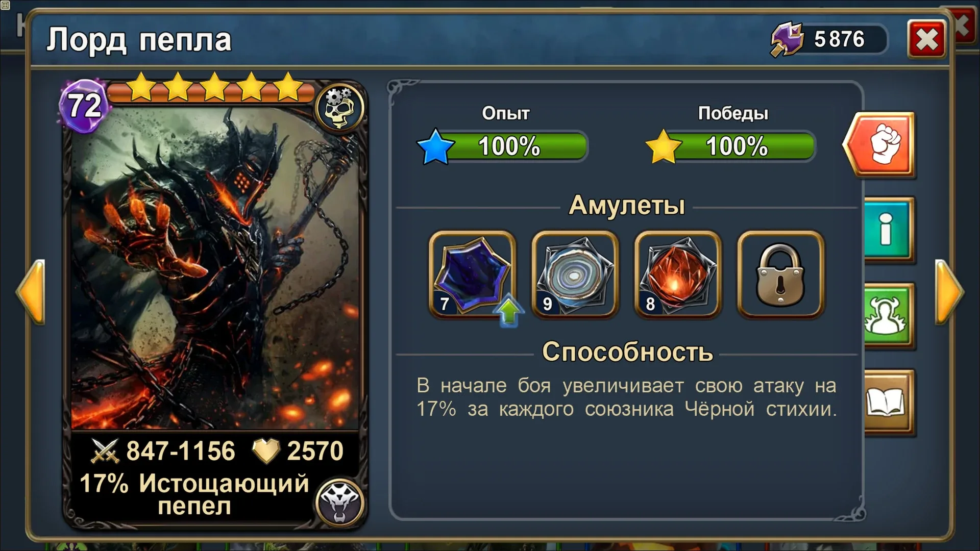The height and width of the screenshot is (551, 980).
Task: Select the silver swirl level 9 amulet
Action: tap(575, 274)
